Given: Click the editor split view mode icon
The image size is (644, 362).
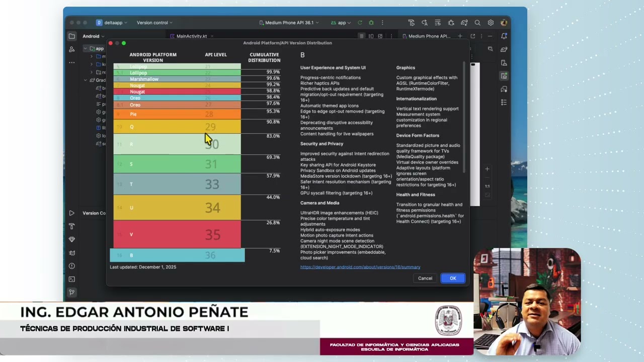Looking at the screenshot, I should click(x=371, y=36).
